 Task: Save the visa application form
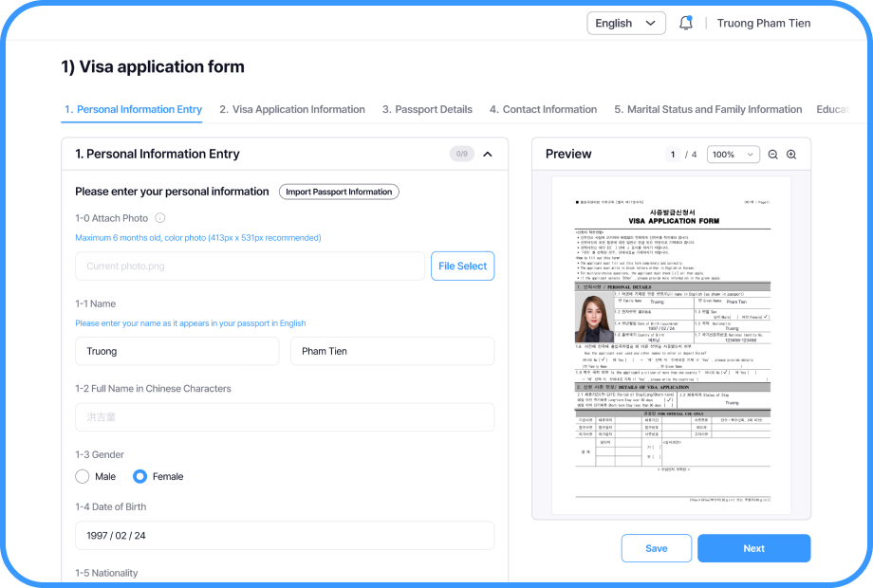click(656, 548)
